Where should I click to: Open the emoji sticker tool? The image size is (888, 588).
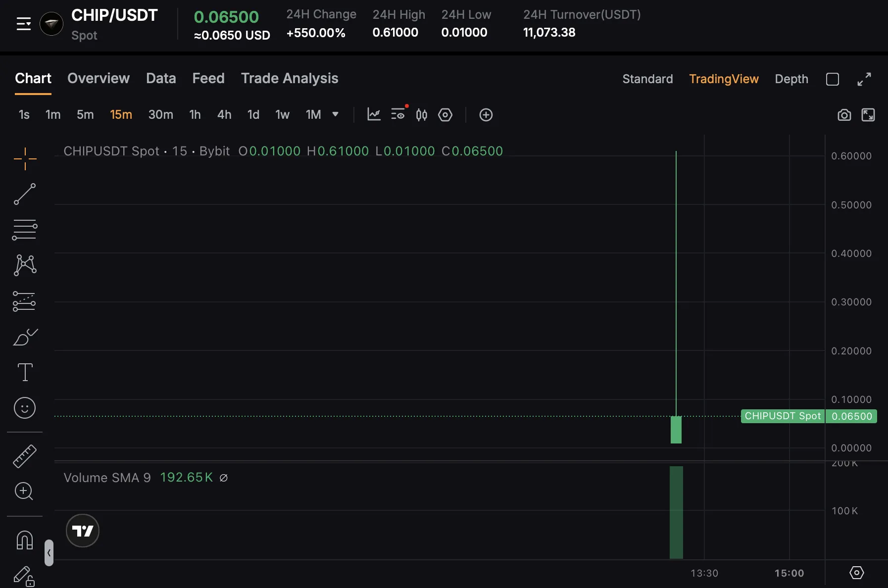25,408
